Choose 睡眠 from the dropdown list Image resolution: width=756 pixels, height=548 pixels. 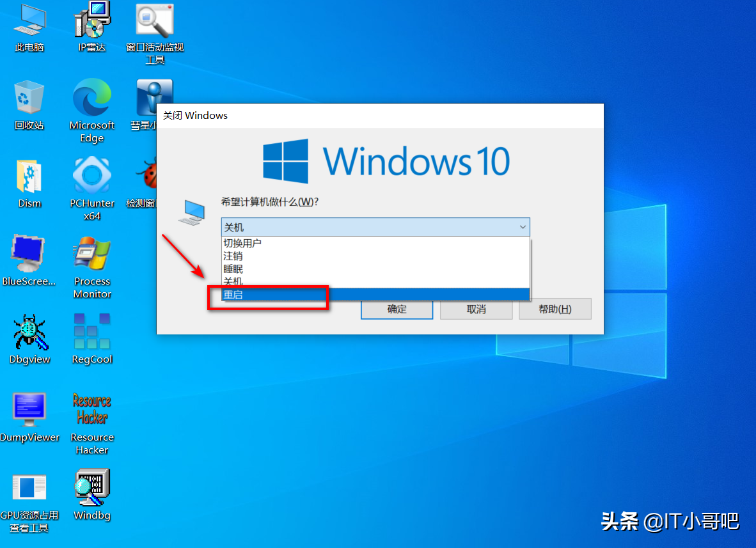(x=375, y=269)
